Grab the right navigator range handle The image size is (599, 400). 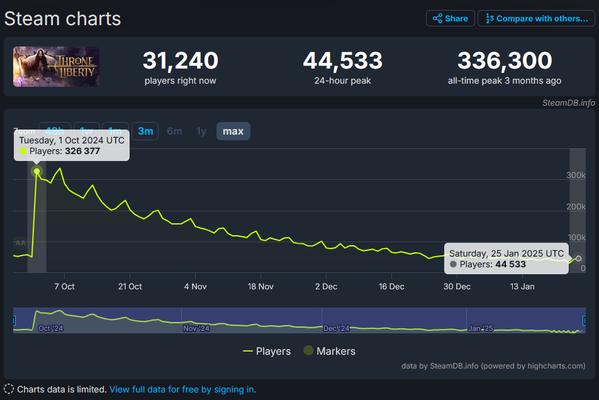584,320
